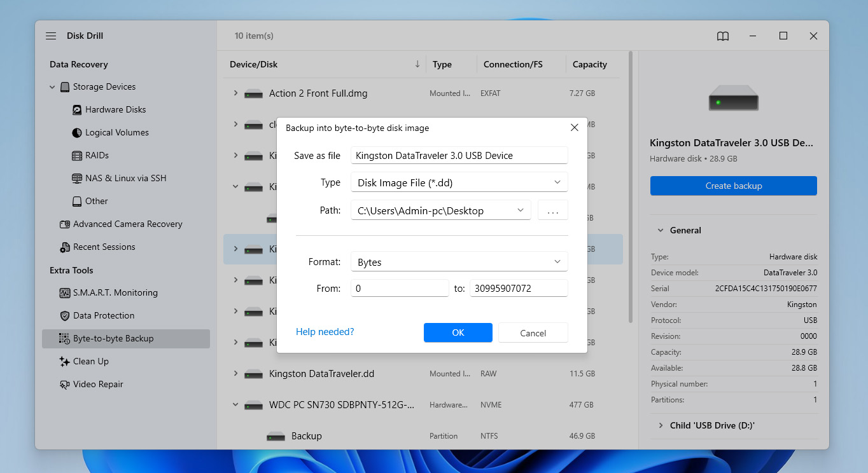Expand the Kingston DataTraveler.dd row
This screenshot has width=868, height=473.
(235, 374)
